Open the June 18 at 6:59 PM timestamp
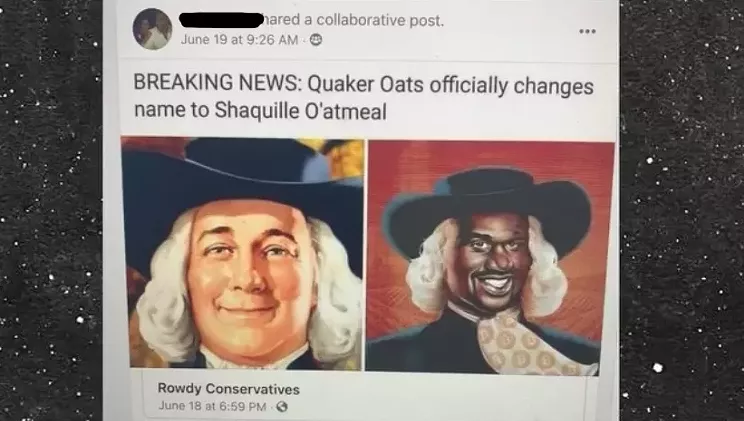The width and height of the screenshot is (744, 421). point(212,406)
